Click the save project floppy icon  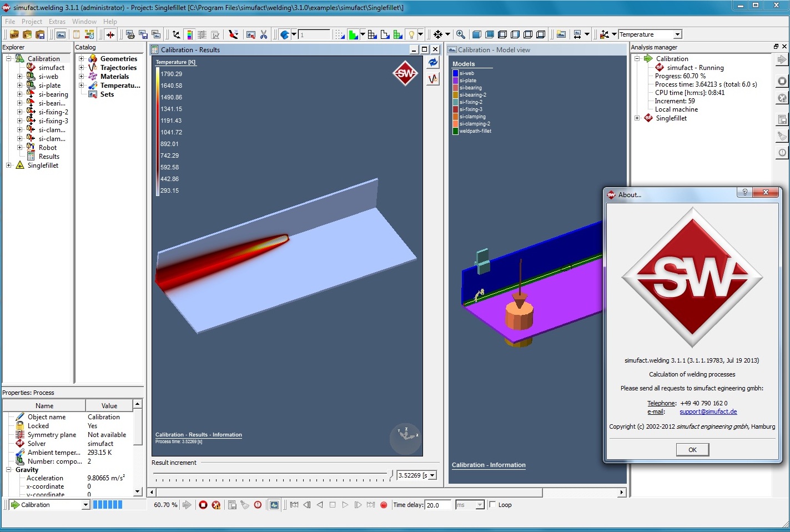(x=40, y=34)
